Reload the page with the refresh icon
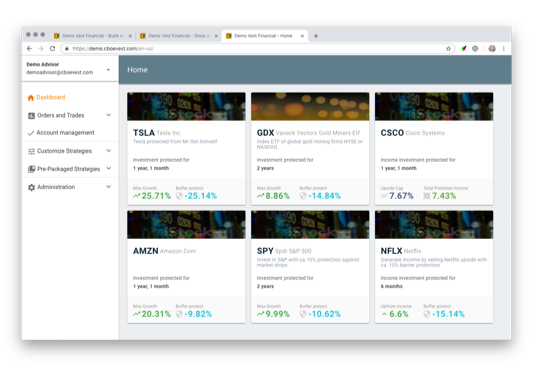The width and height of the screenshot is (533, 379). [x=52, y=49]
